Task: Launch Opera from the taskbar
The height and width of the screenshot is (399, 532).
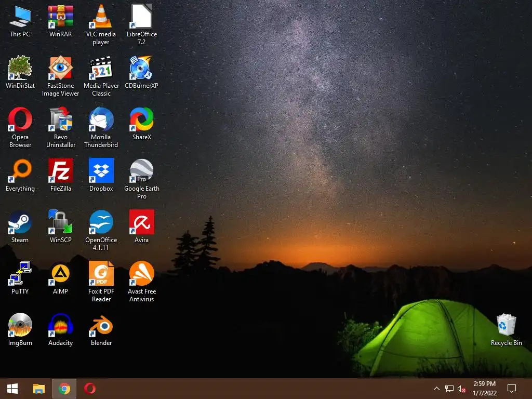Action: [90, 389]
